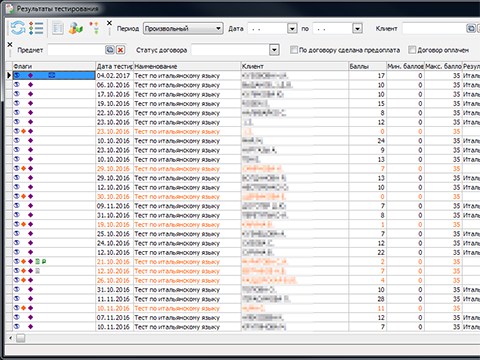Select the orange date cell '30.10.2016'
480x360 pixels.
113,196
